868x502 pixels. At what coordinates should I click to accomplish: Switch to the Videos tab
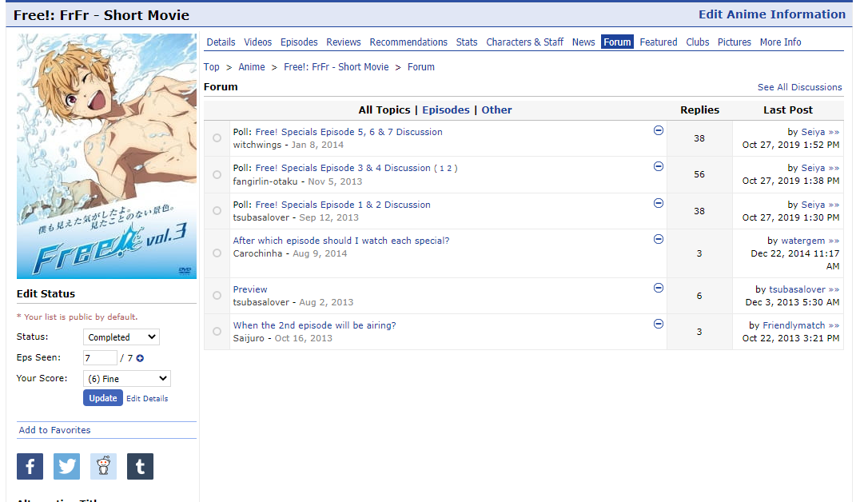pyautogui.click(x=258, y=42)
